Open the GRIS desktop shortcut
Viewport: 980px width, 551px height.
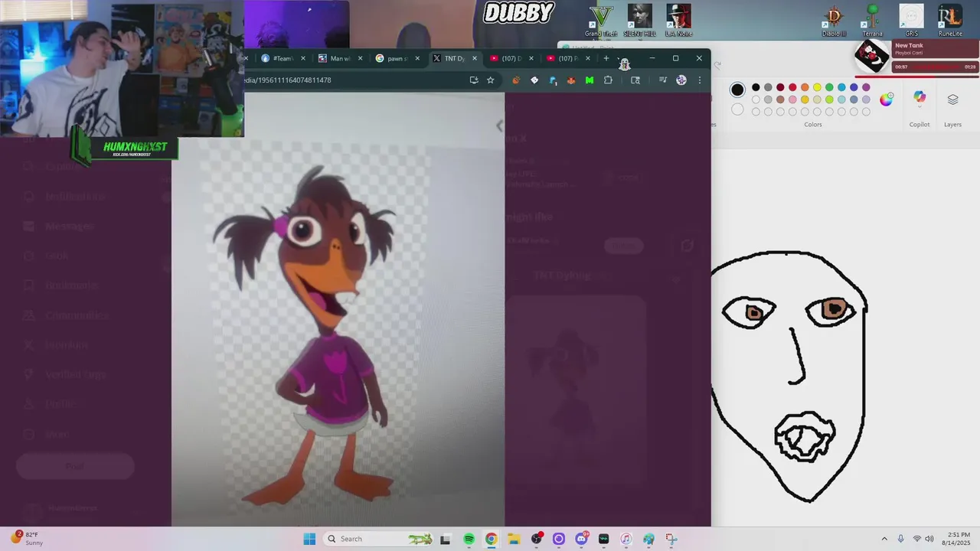coord(911,21)
